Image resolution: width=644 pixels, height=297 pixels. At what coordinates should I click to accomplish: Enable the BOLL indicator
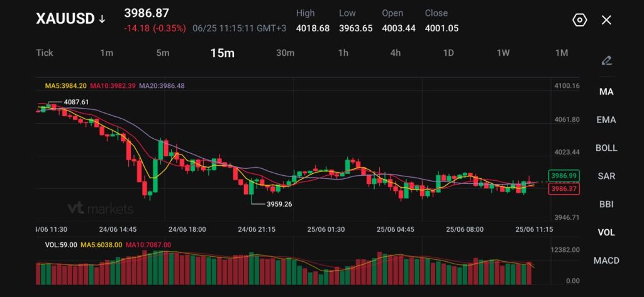606,148
